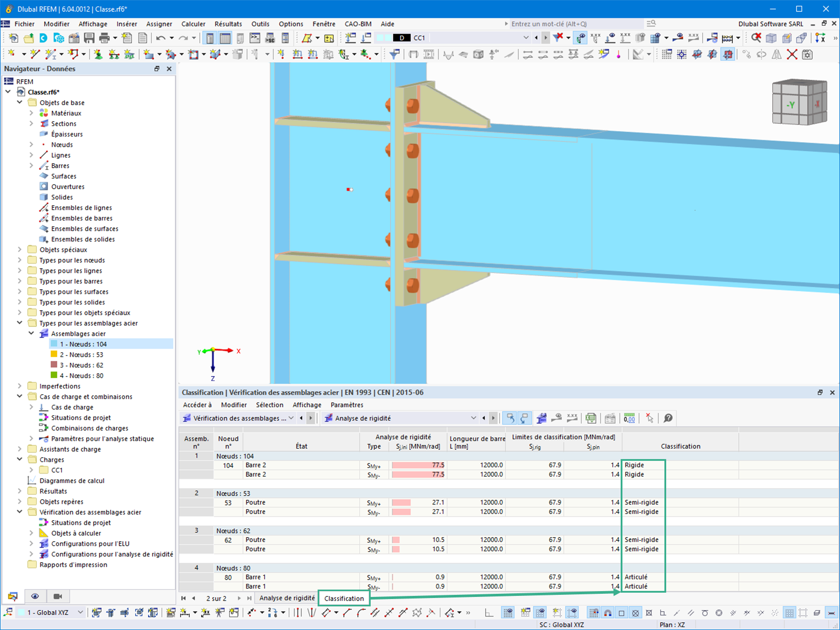Click the -Y face of the view cube
Image resolution: width=840 pixels, height=630 pixels.
[x=791, y=105]
